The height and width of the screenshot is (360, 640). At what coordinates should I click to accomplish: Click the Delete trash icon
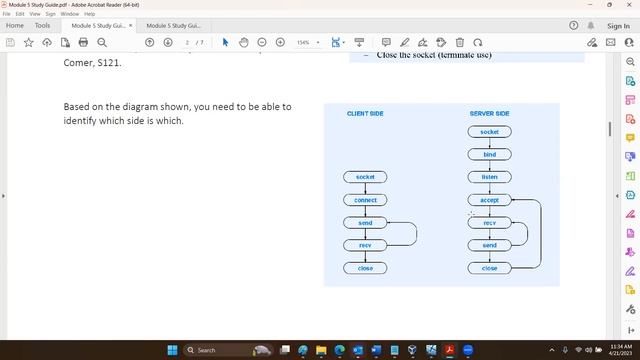tap(460, 42)
